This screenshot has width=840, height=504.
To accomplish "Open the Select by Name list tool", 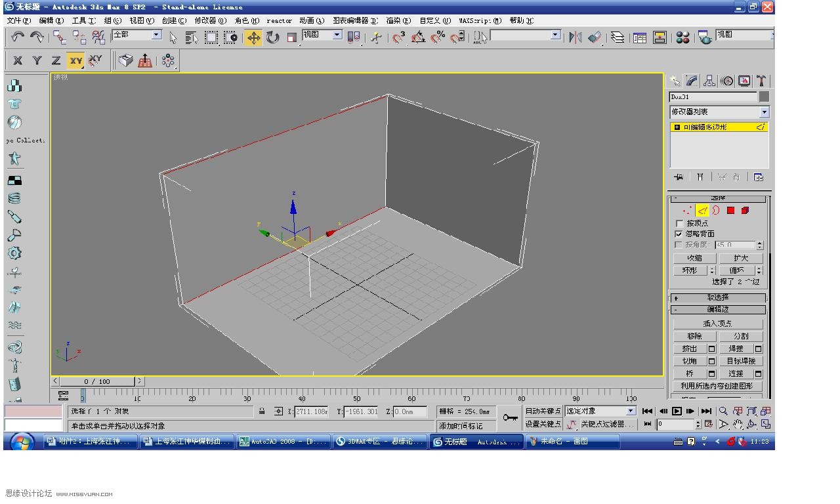I will 192,37.
